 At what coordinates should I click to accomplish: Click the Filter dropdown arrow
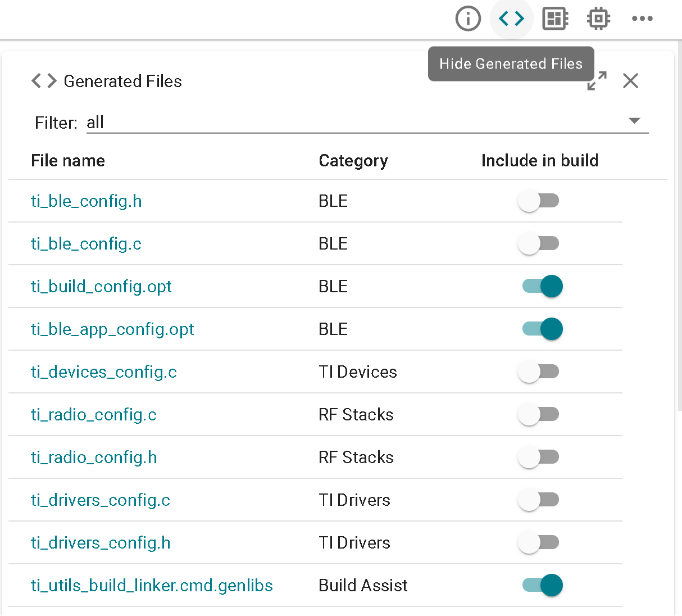point(634,120)
